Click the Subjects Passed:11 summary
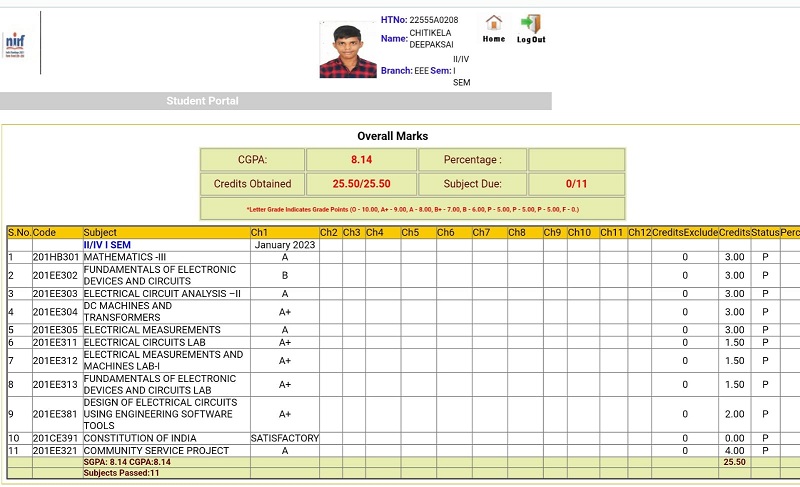 point(121,473)
